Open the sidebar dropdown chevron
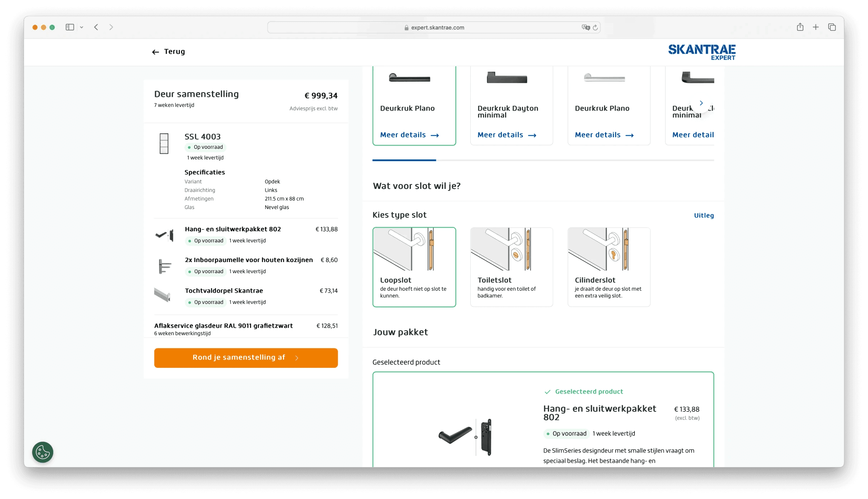This screenshot has width=868, height=499. click(82, 27)
